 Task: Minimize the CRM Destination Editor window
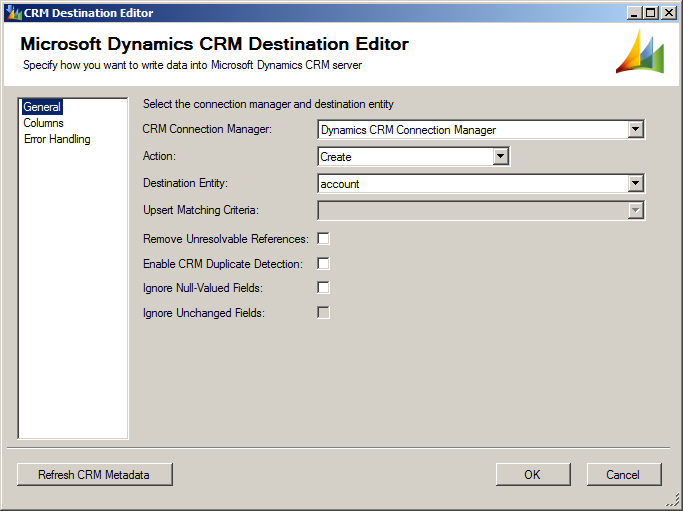click(634, 13)
